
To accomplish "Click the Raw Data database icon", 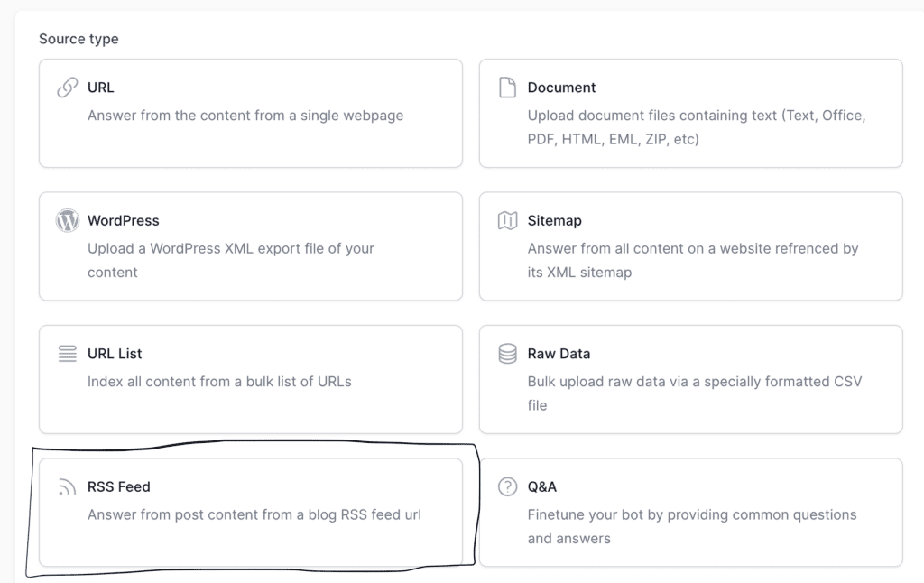I will (x=507, y=354).
